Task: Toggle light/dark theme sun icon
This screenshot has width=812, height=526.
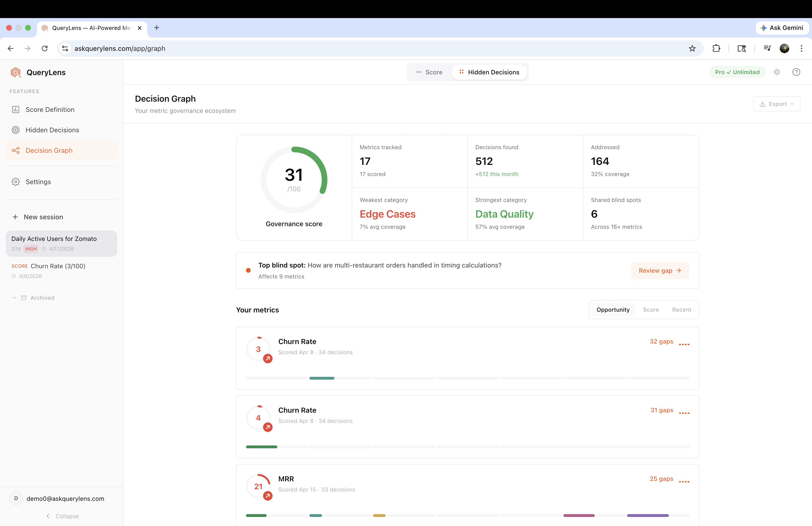Action: [777, 72]
